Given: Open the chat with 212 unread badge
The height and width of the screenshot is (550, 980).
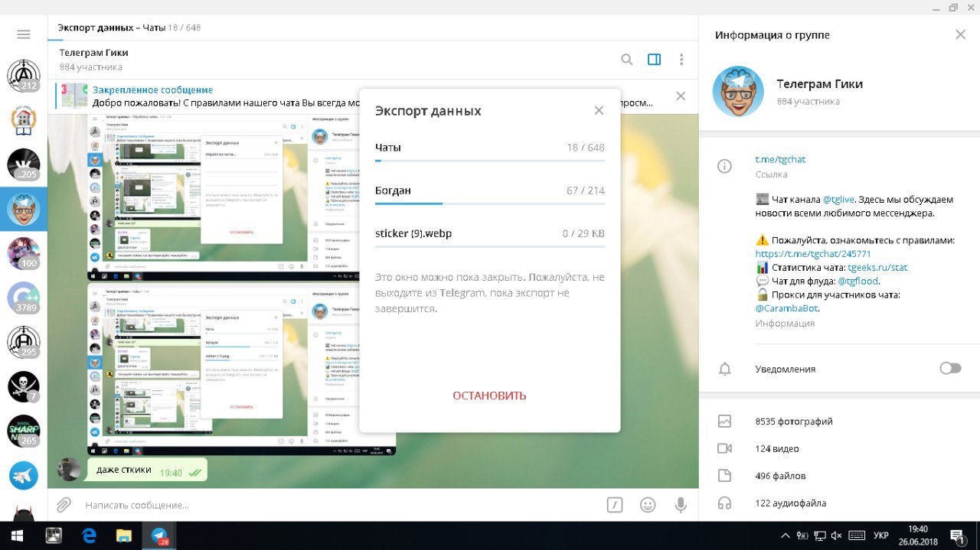Looking at the screenshot, I should click(x=24, y=75).
